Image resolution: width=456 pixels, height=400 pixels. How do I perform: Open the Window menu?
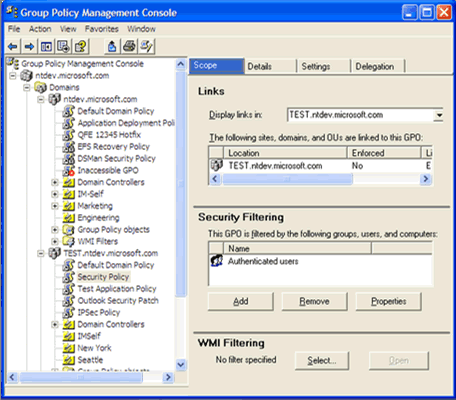[141, 29]
